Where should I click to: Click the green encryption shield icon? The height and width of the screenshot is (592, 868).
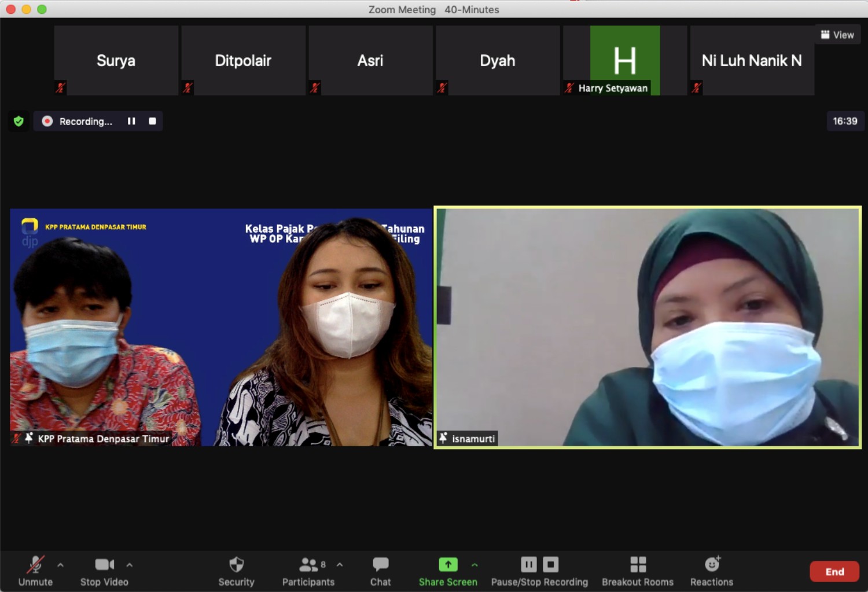pyautogui.click(x=19, y=121)
